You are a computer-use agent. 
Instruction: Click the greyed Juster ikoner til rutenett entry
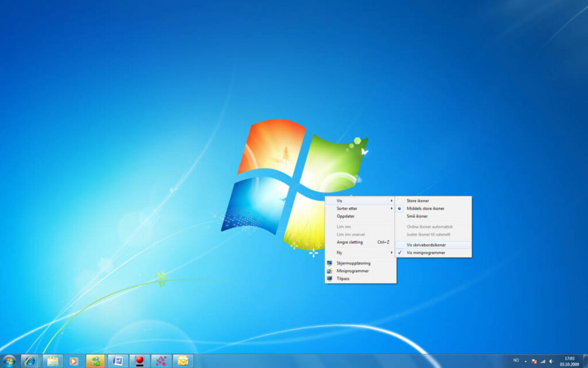click(x=433, y=234)
